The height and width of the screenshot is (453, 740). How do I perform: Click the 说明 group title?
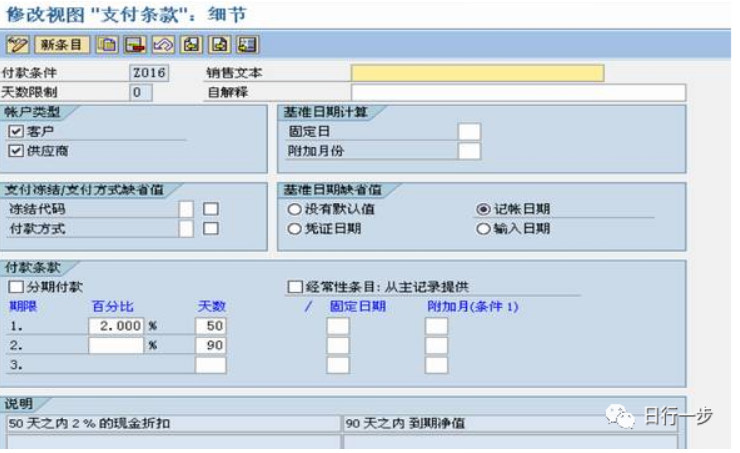click(x=18, y=404)
